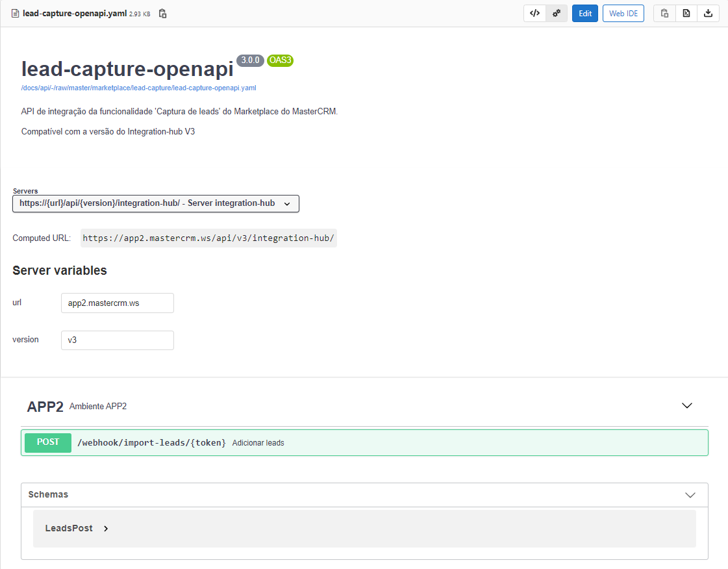The image size is (728, 569).
Task: Expand POST /webhook/import-leads/{token} operation
Action: click(x=364, y=442)
